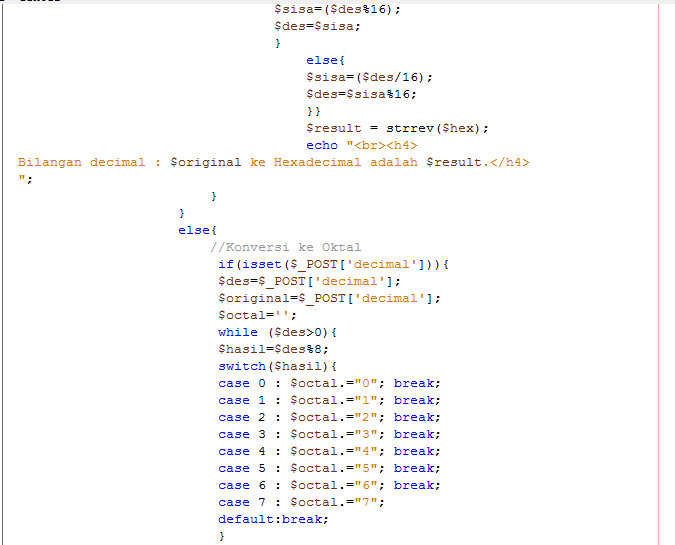Click the line "$result = strrev($hex);"

pos(397,128)
